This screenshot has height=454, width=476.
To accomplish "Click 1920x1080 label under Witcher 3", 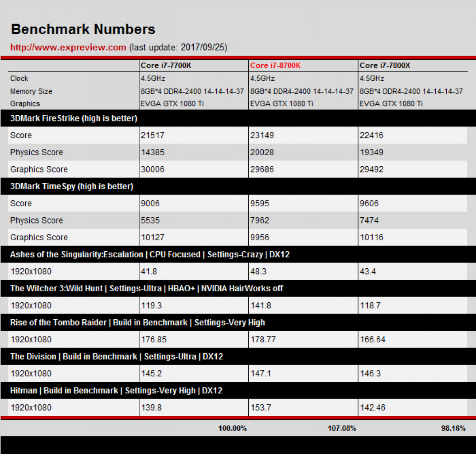I will click(31, 305).
